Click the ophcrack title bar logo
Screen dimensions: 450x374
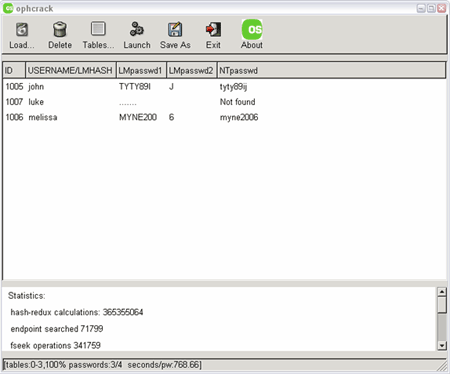coord(8,8)
